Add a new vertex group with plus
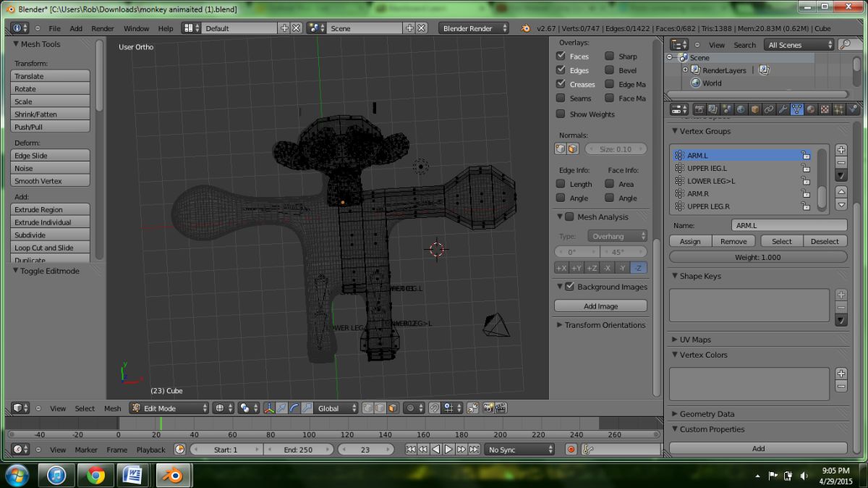 tap(841, 150)
